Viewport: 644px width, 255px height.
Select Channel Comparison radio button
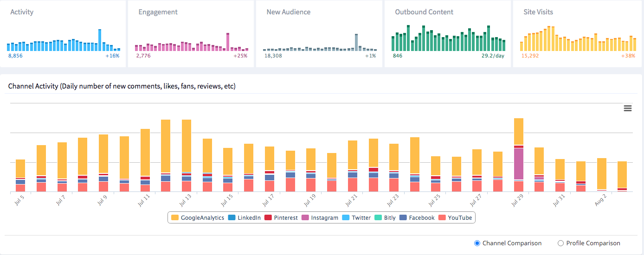click(477, 243)
